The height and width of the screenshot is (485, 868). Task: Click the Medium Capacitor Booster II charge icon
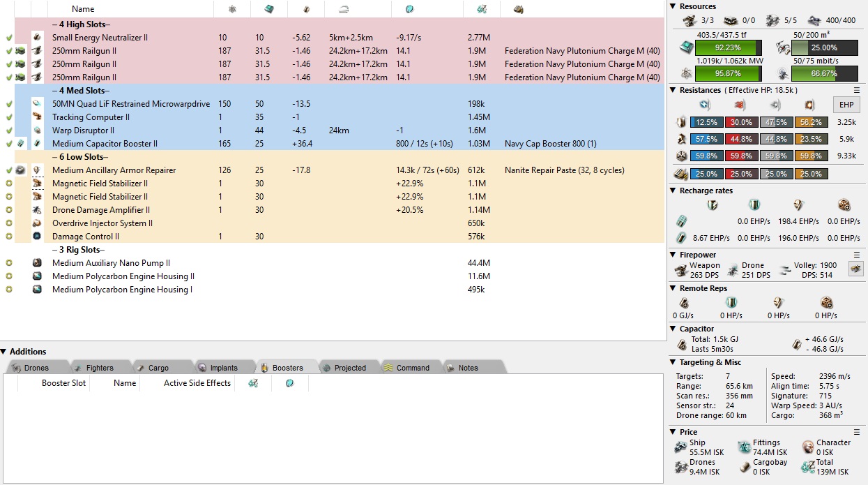[22, 144]
